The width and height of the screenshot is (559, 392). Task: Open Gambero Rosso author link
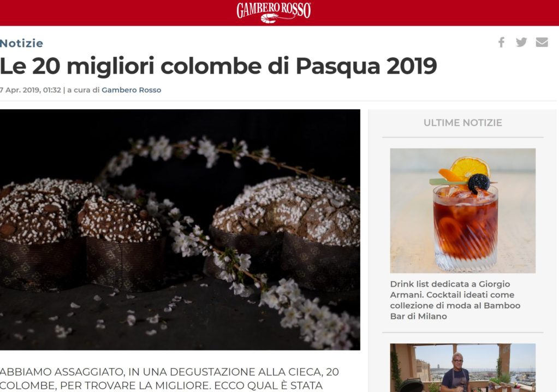tap(131, 90)
